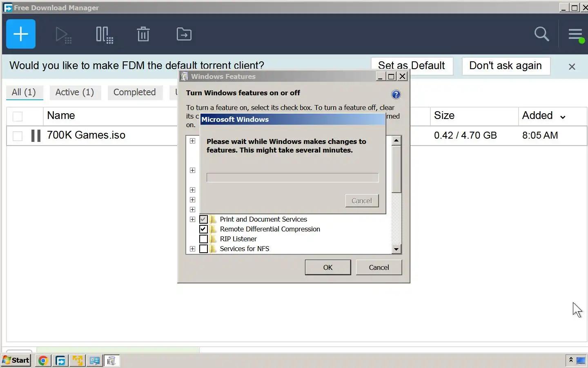Click the move to folder toolbar icon
The height and width of the screenshot is (368, 588).
click(x=184, y=34)
